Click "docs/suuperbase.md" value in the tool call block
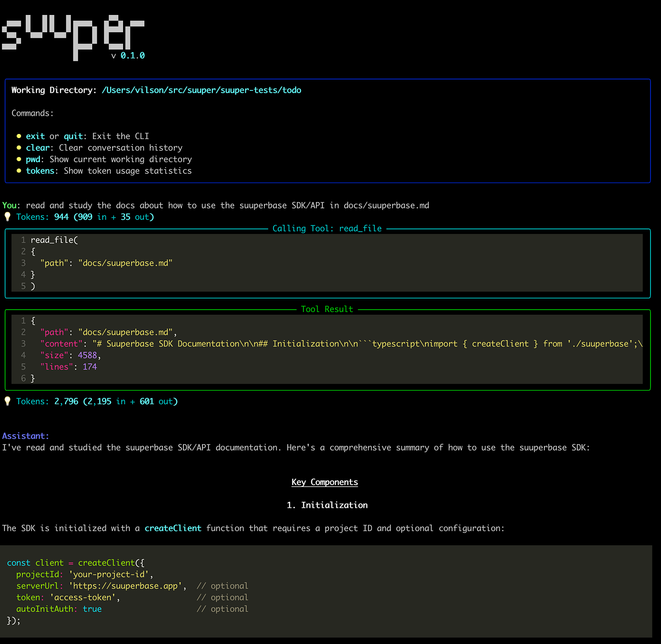The height and width of the screenshot is (644, 661). tap(125, 263)
